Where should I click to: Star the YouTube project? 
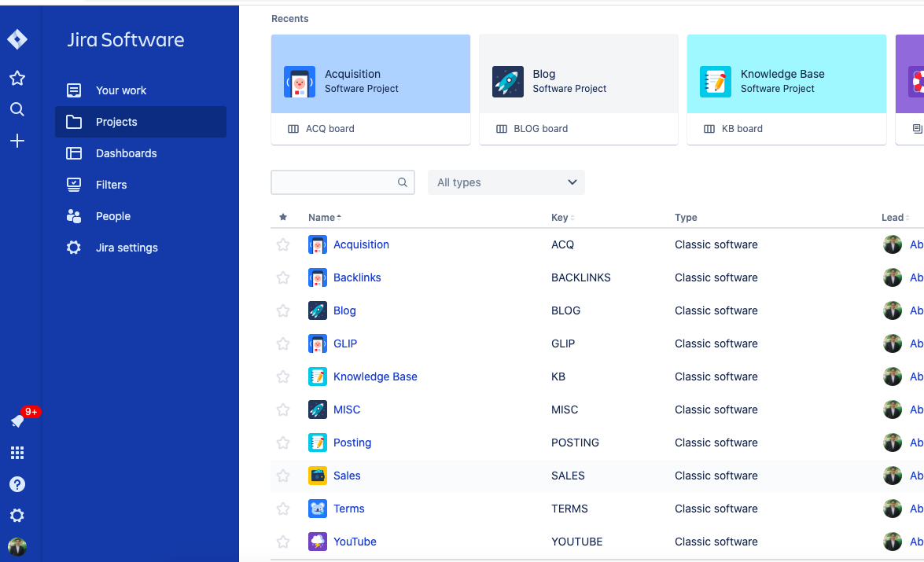click(283, 542)
